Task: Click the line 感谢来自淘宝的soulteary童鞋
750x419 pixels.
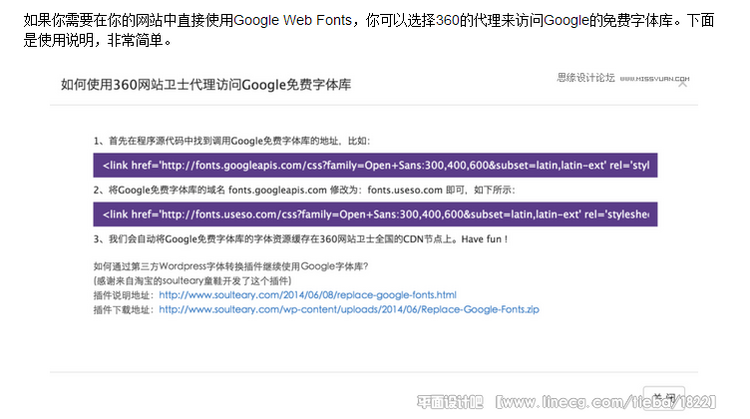Action: (192, 281)
